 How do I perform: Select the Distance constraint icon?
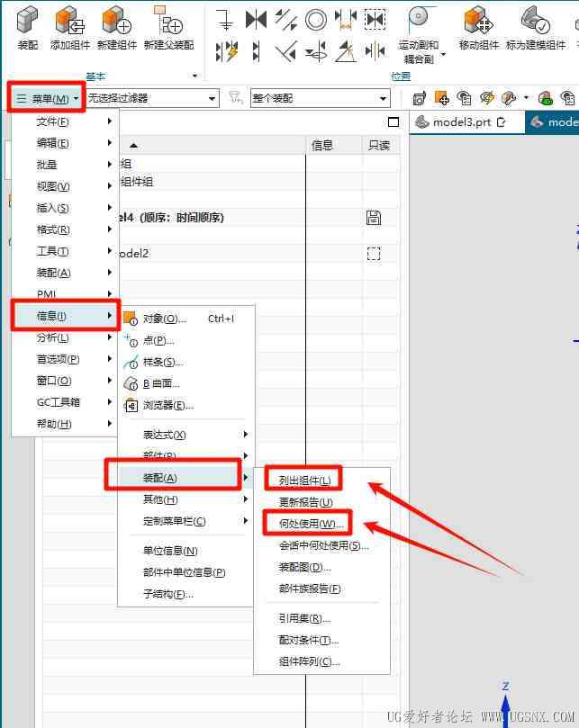(x=345, y=20)
